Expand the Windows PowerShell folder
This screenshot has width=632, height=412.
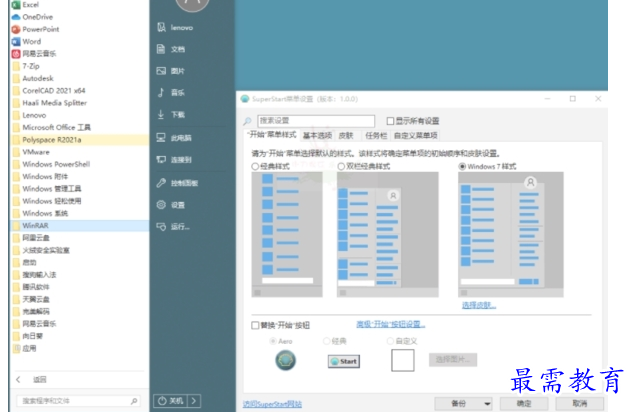pyautogui.click(x=51, y=164)
